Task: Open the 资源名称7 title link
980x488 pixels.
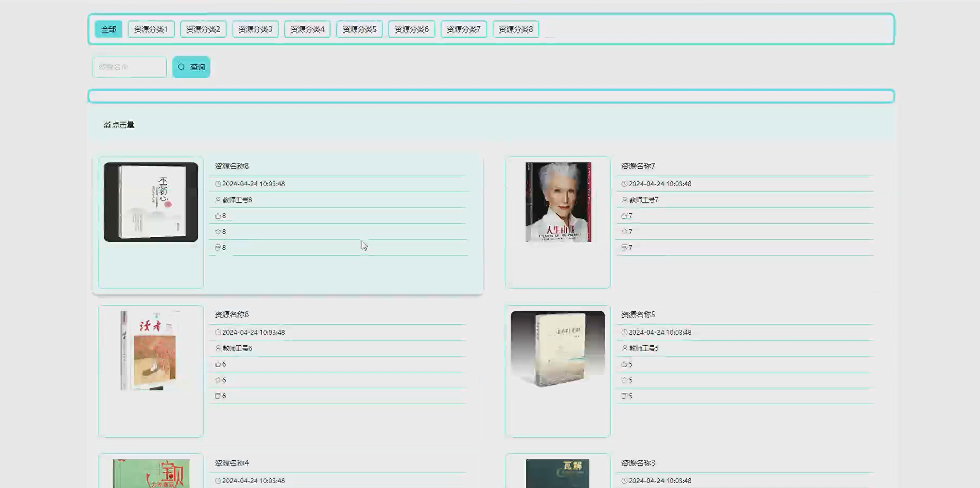Action: [x=638, y=166]
